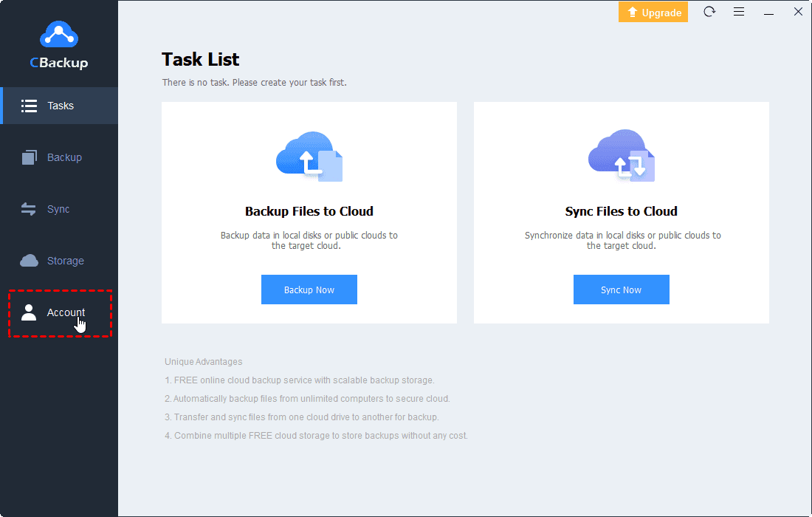The image size is (812, 517).
Task: Click the Task List heading
Action: point(200,60)
